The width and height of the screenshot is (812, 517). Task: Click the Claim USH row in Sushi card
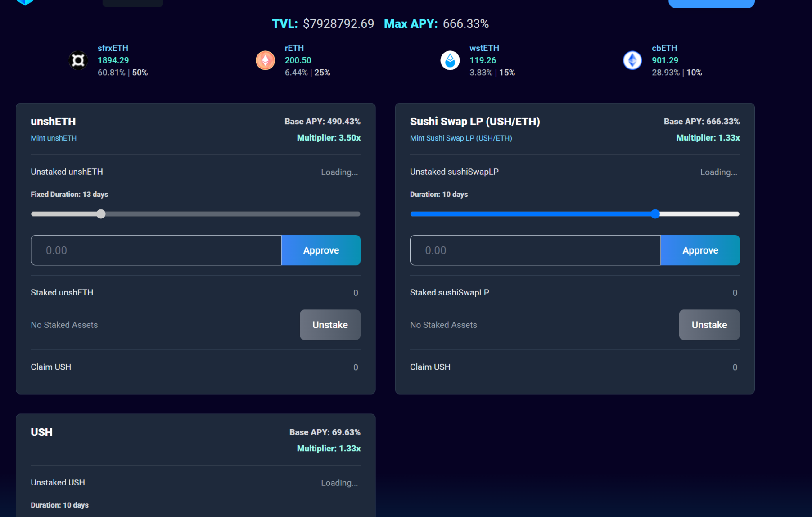pyautogui.click(x=430, y=367)
